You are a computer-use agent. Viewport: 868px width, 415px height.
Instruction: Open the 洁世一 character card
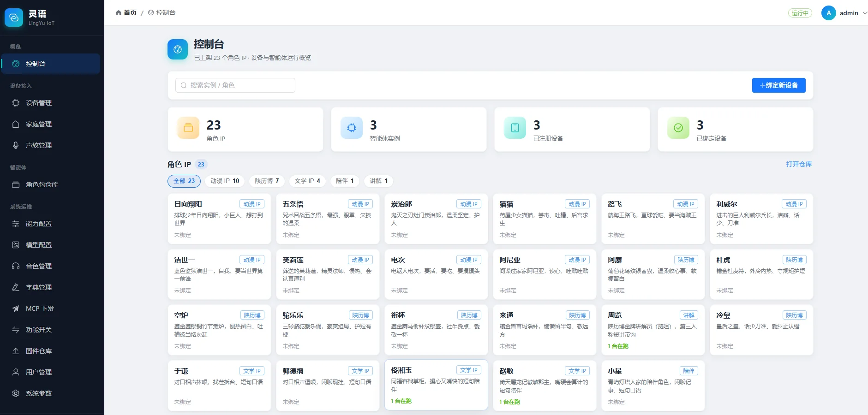tap(219, 274)
